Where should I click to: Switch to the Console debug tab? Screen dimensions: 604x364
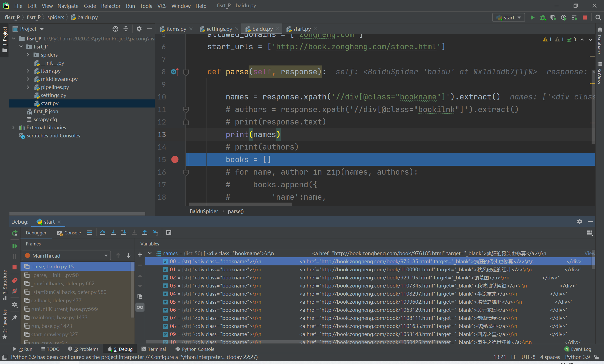(x=69, y=233)
